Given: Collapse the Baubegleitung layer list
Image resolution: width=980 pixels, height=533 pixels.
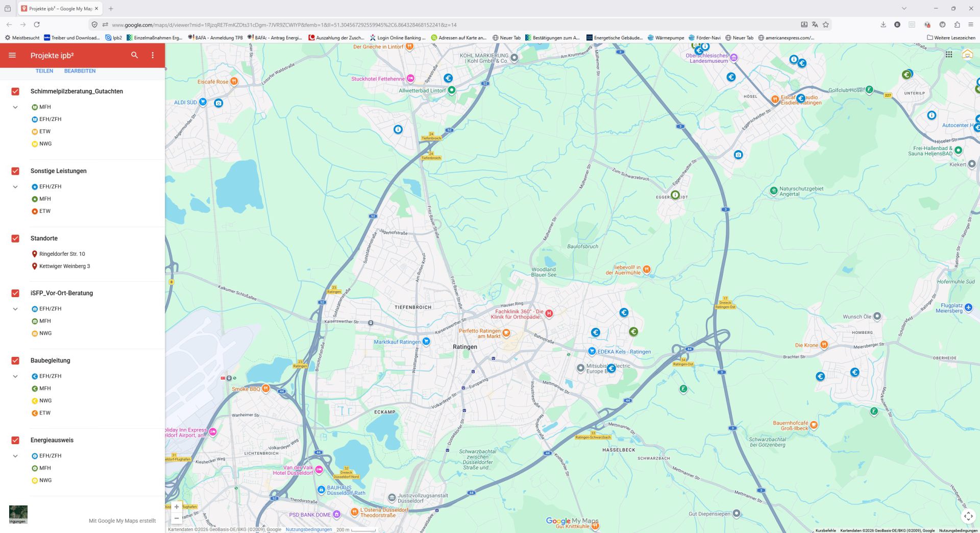Looking at the screenshot, I should (15, 376).
